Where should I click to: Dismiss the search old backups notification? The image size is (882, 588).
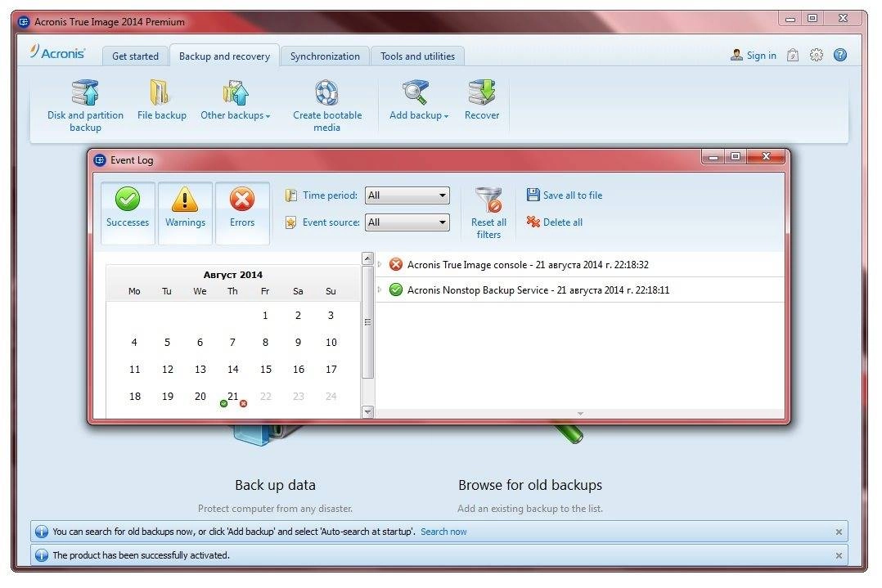click(x=839, y=532)
